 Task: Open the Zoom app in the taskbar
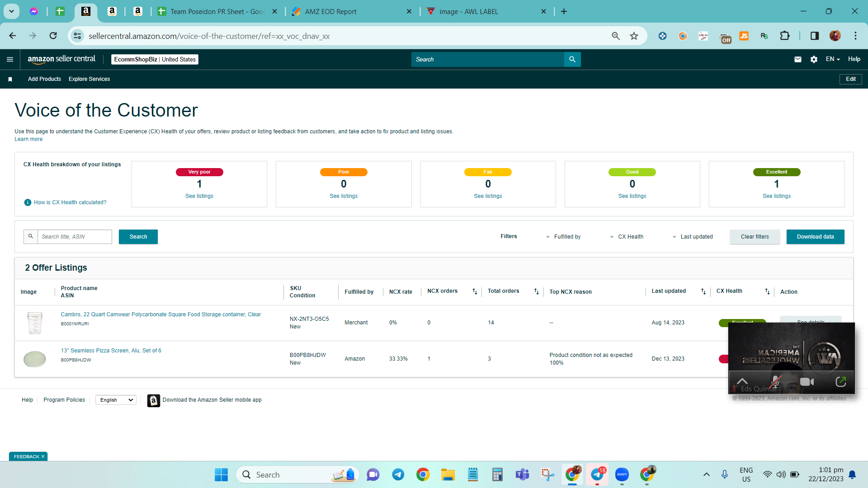point(622,474)
